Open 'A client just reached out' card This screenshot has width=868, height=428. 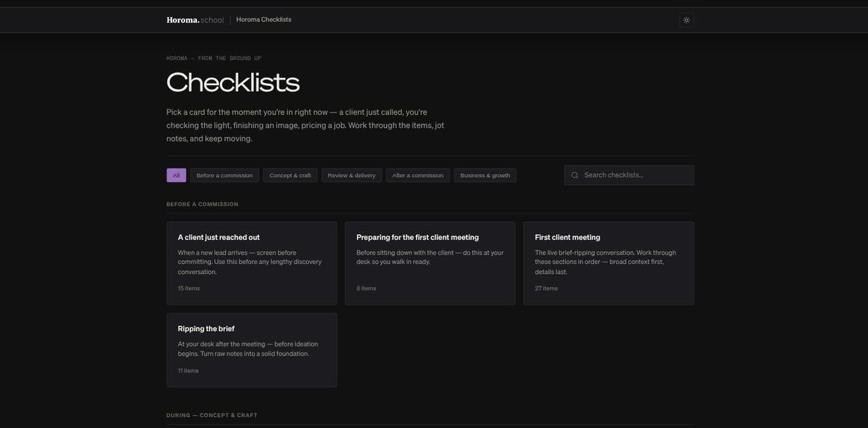click(252, 263)
